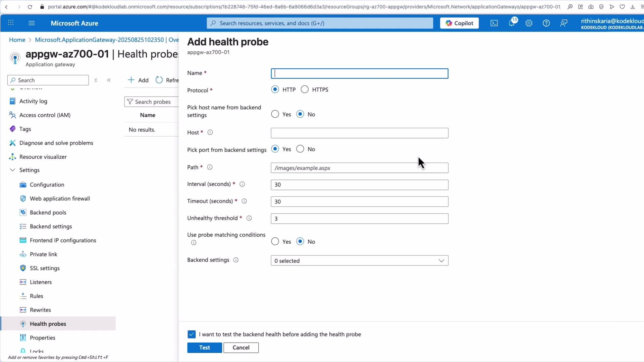Image resolution: width=644 pixels, height=362 pixels.
Task: Open Private link in sidebar
Action: click(44, 254)
